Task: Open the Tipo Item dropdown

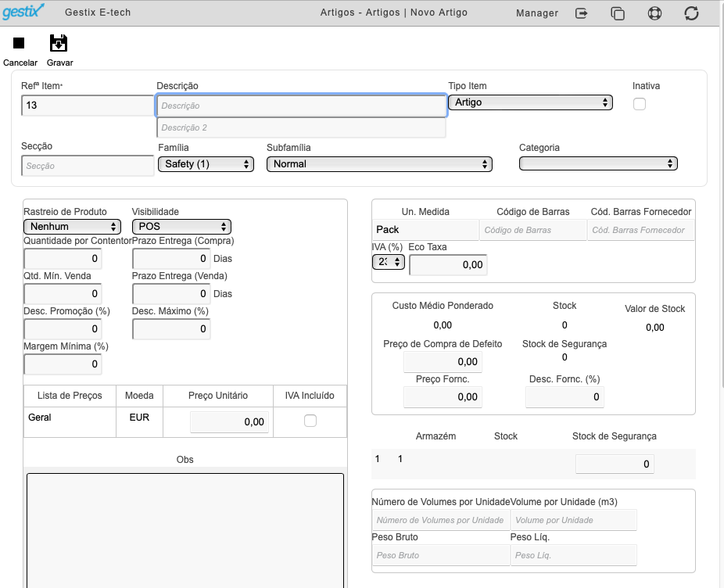Action: [531, 102]
